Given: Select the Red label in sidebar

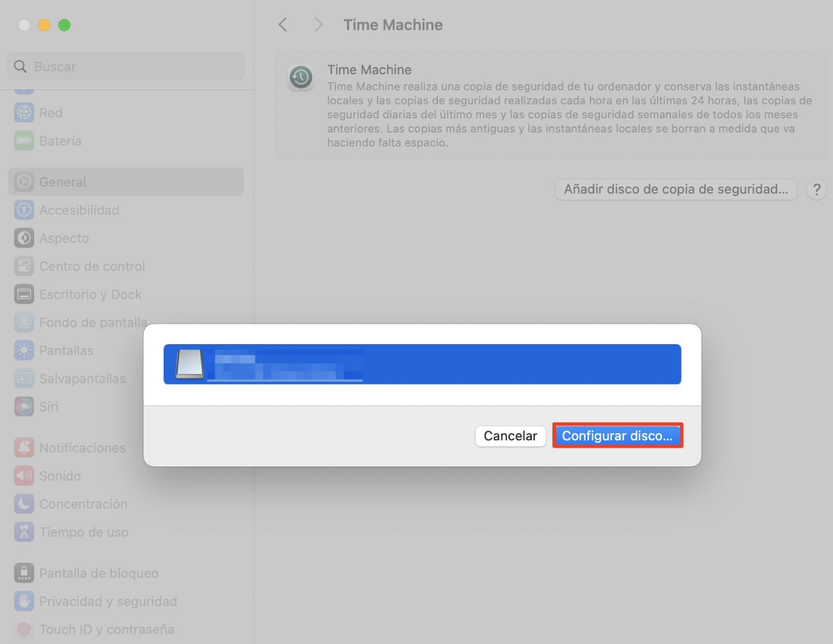Looking at the screenshot, I should point(51,113).
